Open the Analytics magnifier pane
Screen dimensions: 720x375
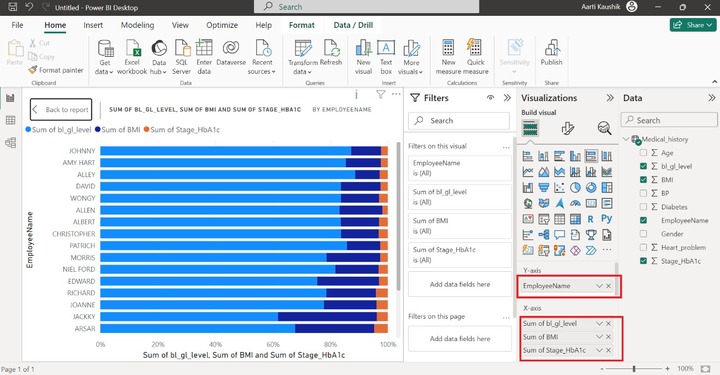(x=604, y=128)
